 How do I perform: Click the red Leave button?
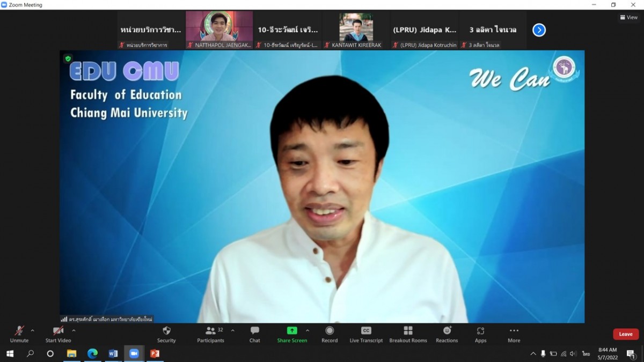pyautogui.click(x=625, y=334)
